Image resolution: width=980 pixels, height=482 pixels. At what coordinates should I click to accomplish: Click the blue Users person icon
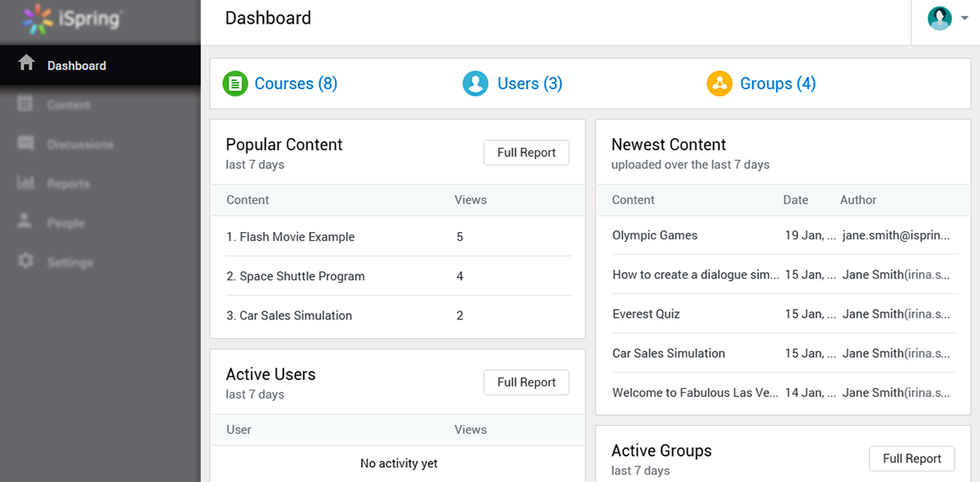click(x=475, y=83)
